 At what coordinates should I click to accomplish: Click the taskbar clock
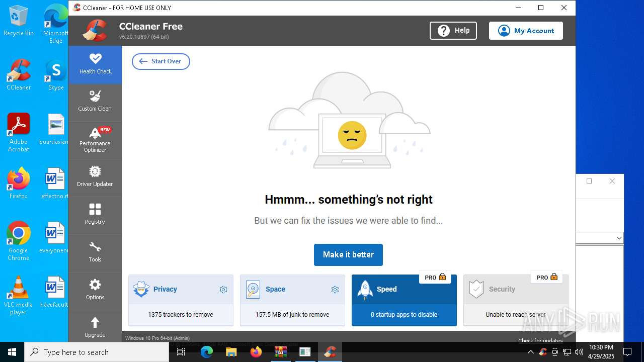click(601, 352)
